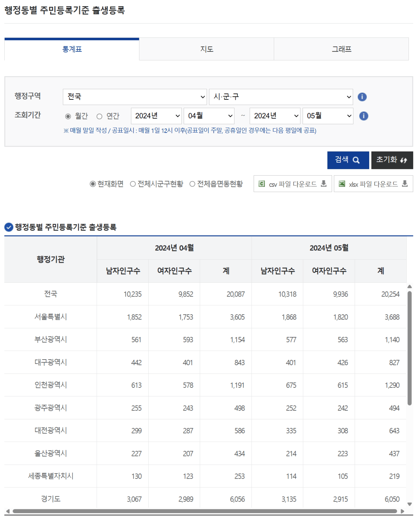Screen dimensions: 420x520
Task: Download the csv 파일
Action: click(293, 184)
